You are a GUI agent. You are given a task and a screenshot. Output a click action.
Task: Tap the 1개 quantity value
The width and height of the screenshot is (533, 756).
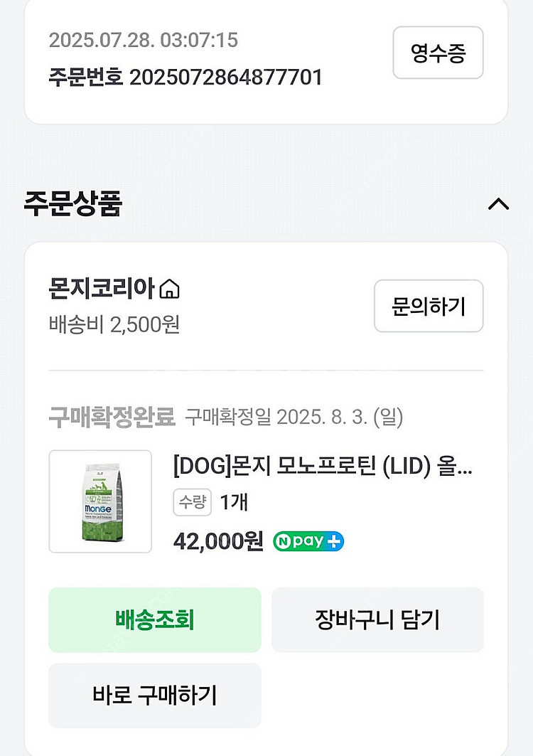[234, 503]
